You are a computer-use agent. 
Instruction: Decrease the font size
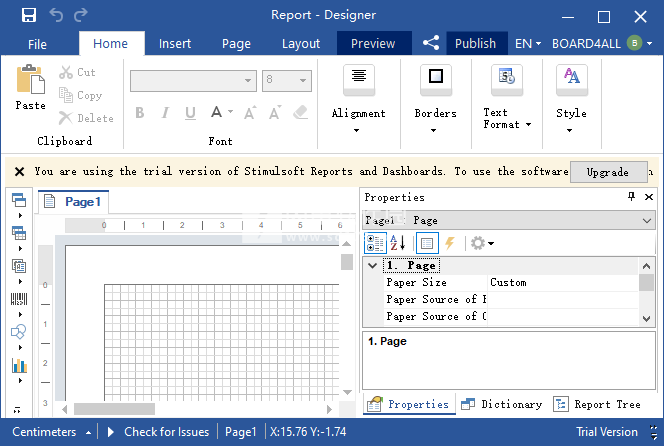click(275, 113)
